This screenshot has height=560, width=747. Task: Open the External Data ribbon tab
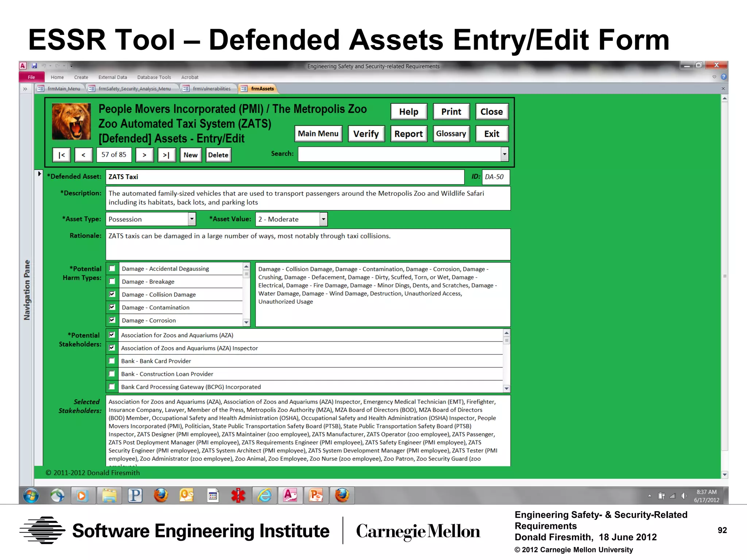tap(113, 77)
